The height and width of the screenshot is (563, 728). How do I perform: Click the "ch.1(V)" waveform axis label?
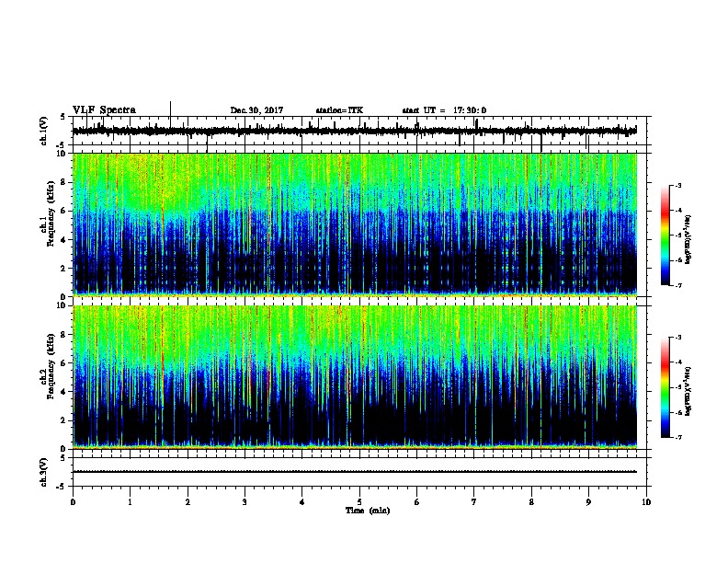coord(43,131)
